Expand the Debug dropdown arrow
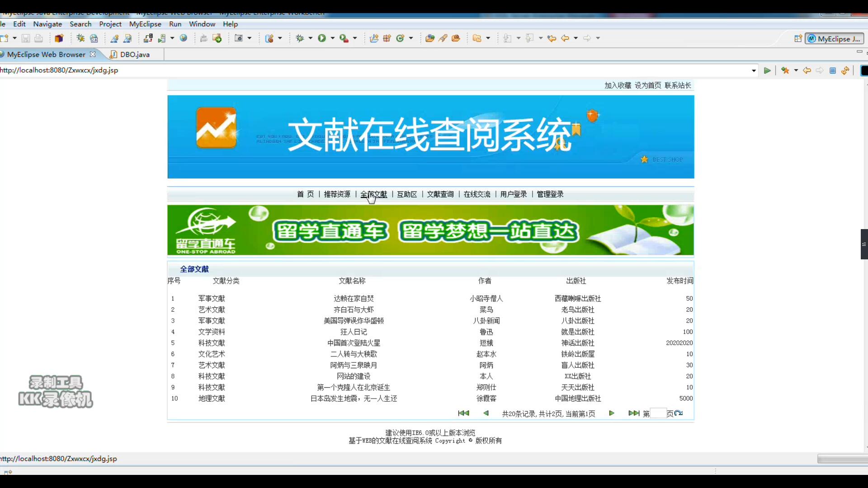 point(310,38)
